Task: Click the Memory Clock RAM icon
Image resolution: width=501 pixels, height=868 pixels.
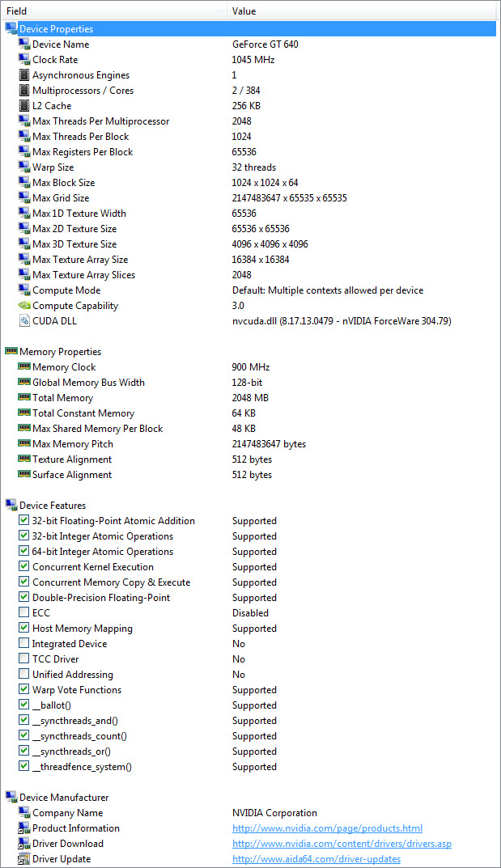Action: (x=23, y=367)
